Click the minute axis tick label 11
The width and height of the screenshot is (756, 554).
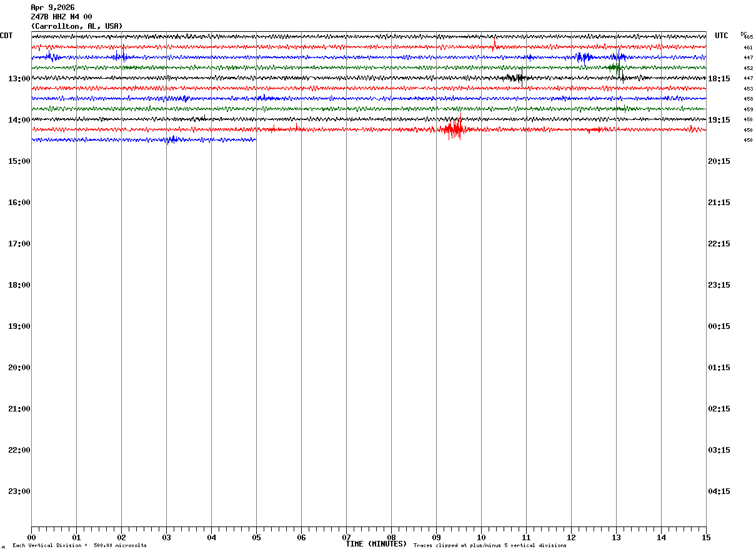(x=526, y=537)
